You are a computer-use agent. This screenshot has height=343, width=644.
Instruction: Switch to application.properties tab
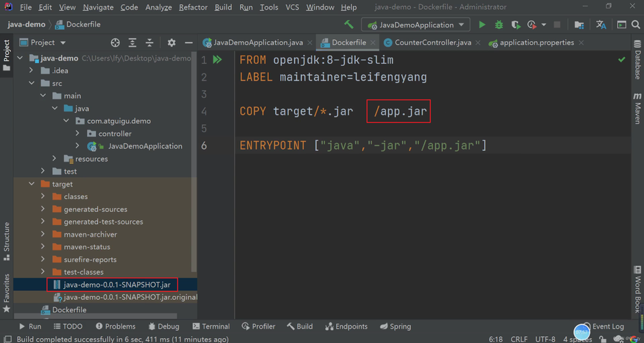536,43
